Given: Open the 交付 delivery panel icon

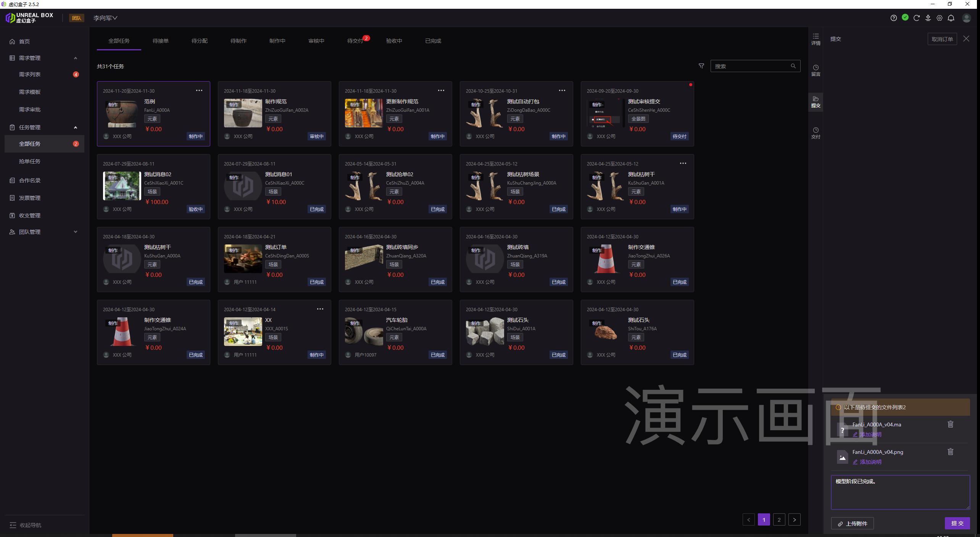Looking at the screenshot, I should pyautogui.click(x=816, y=133).
